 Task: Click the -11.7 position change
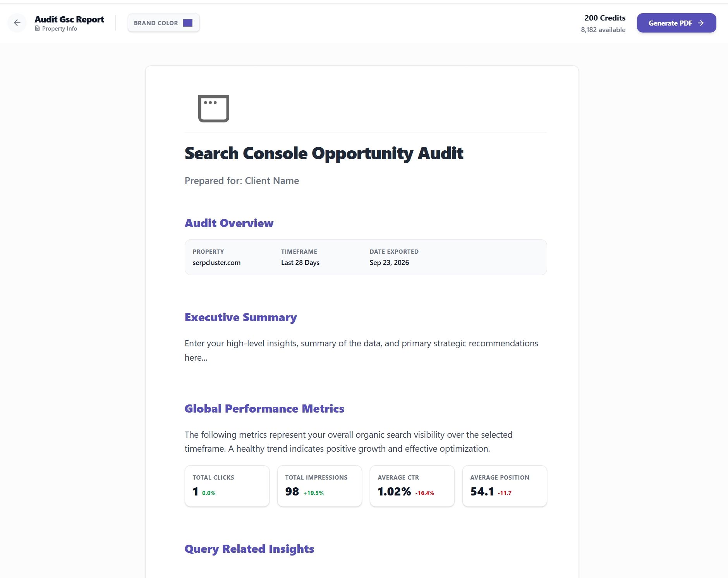(x=505, y=493)
